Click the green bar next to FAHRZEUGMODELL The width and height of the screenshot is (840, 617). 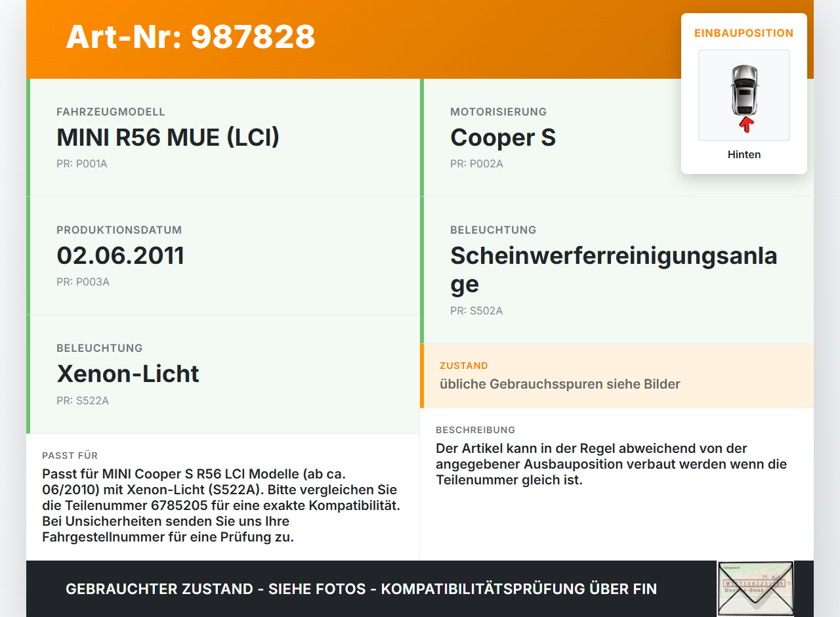tap(28, 138)
